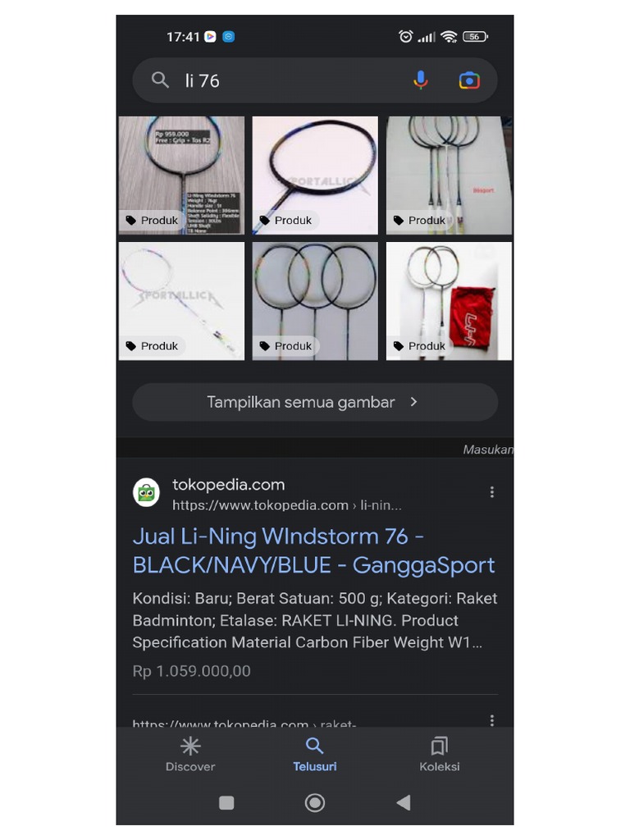Open Google Lens camera icon
630x840 pixels.
pyautogui.click(x=468, y=80)
